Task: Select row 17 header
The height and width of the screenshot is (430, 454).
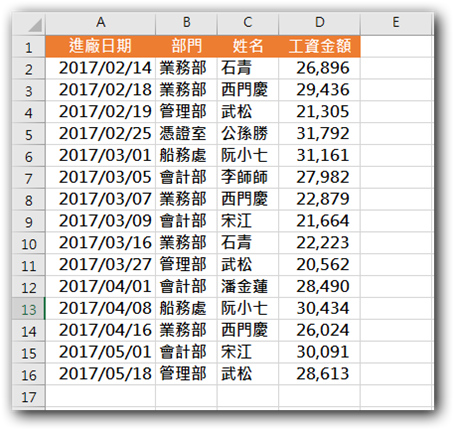Action: pos(29,396)
